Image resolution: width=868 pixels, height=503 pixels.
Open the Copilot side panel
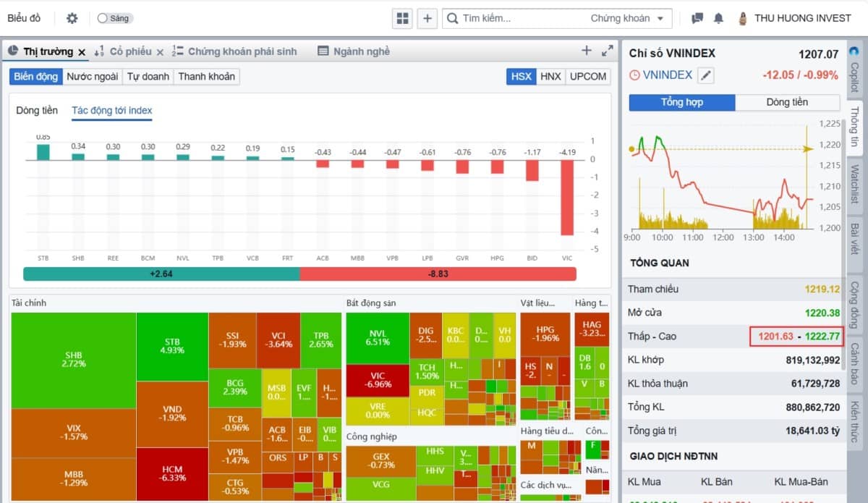pos(854,72)
